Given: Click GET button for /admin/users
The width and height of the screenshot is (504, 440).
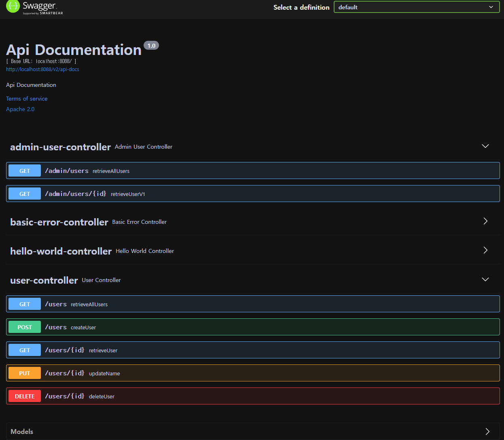Looking at the screenshot, I should (25, 171).
